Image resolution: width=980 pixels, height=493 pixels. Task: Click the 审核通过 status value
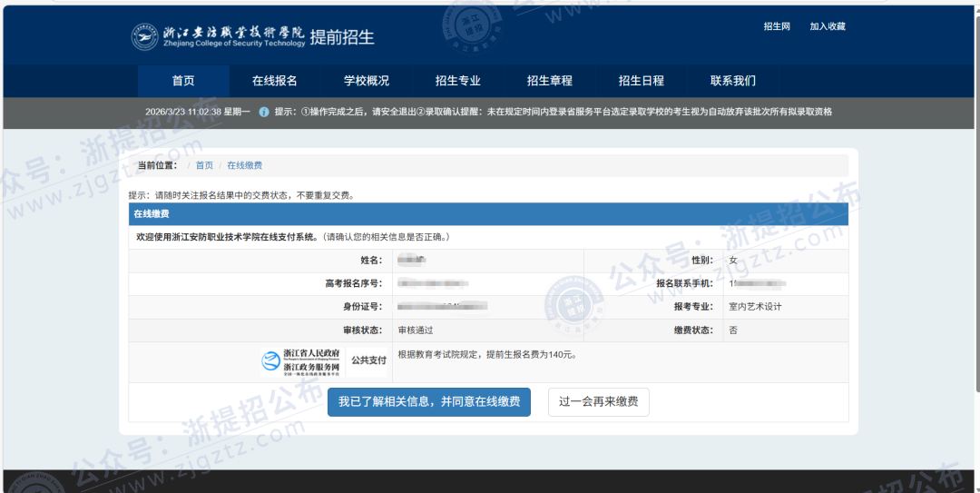(416, 330)
